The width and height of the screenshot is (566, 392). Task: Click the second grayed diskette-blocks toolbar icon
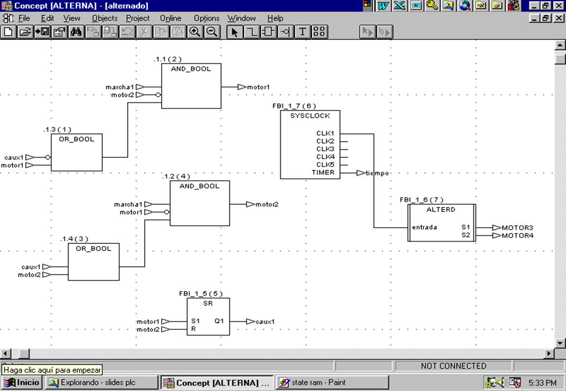110,32
